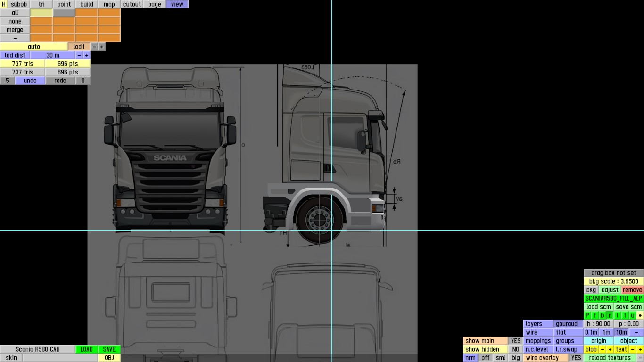Image resolution: width=644 pixels, height=362 pixels.
Task: Click save scm button
Action: (x=629, y=307)
